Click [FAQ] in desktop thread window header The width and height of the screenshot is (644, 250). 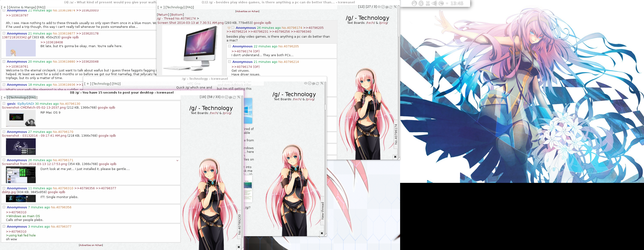click(33, 98)
